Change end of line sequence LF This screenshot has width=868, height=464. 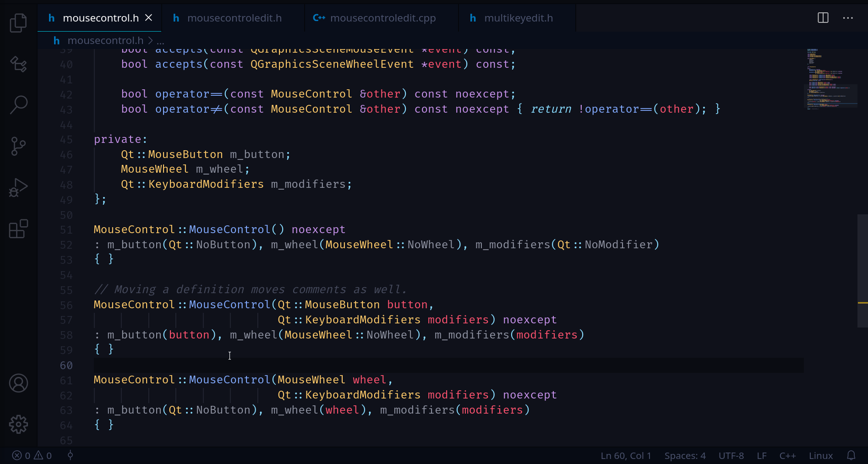[762, 455]
